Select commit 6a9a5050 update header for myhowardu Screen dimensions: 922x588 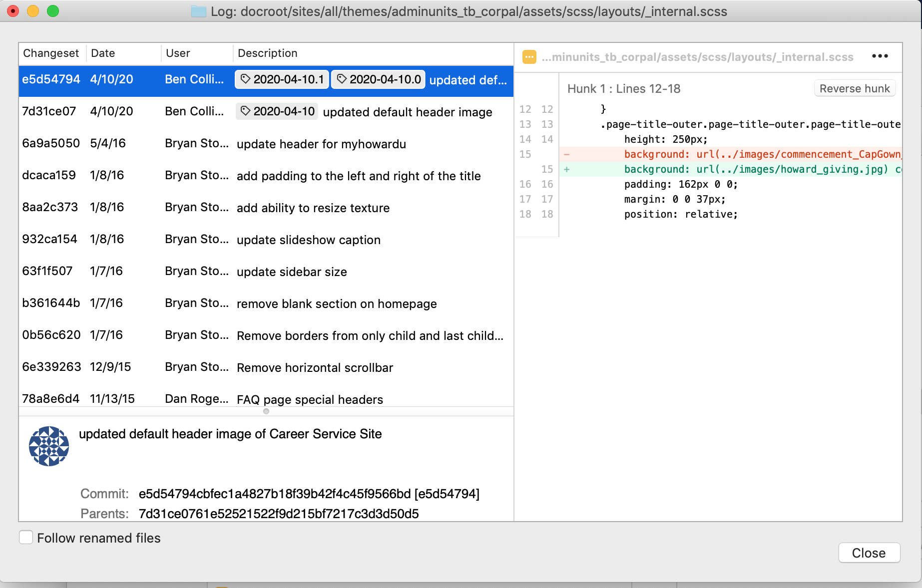(x=266, y=143)
